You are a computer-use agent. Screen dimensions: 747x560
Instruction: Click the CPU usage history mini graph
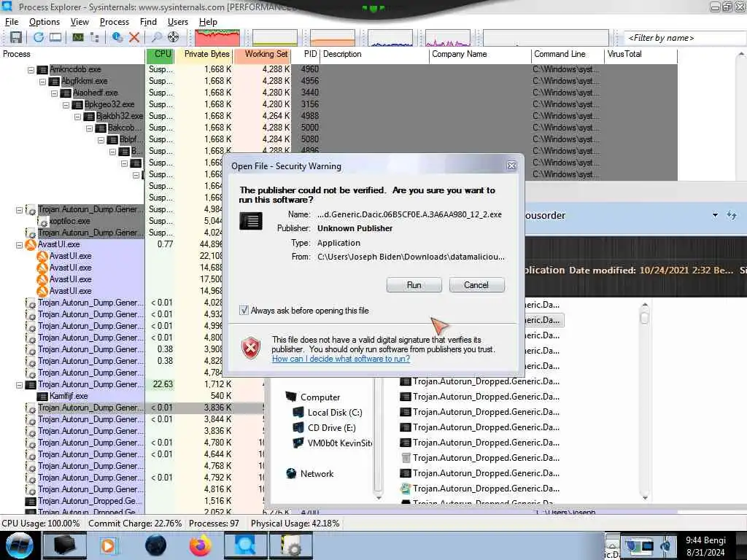(217, 38)
